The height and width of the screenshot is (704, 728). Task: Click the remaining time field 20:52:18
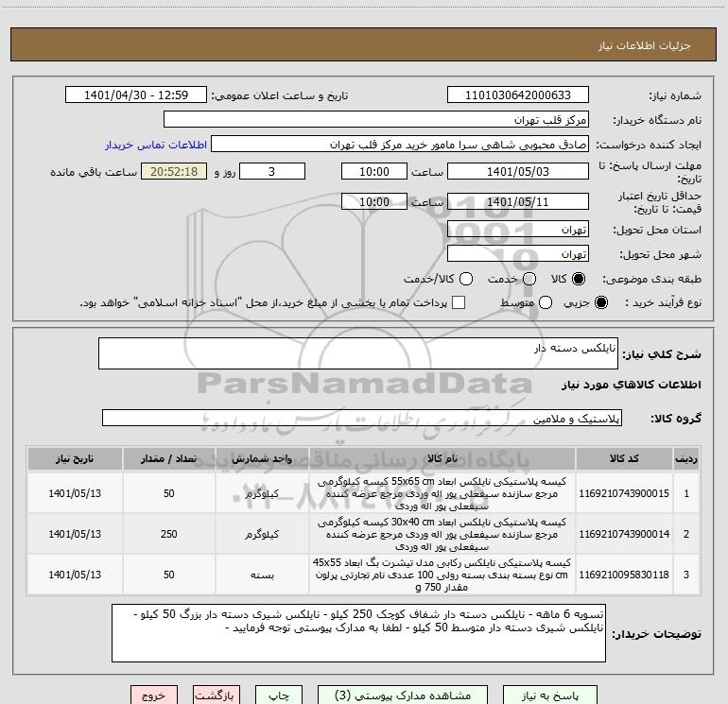174,171
